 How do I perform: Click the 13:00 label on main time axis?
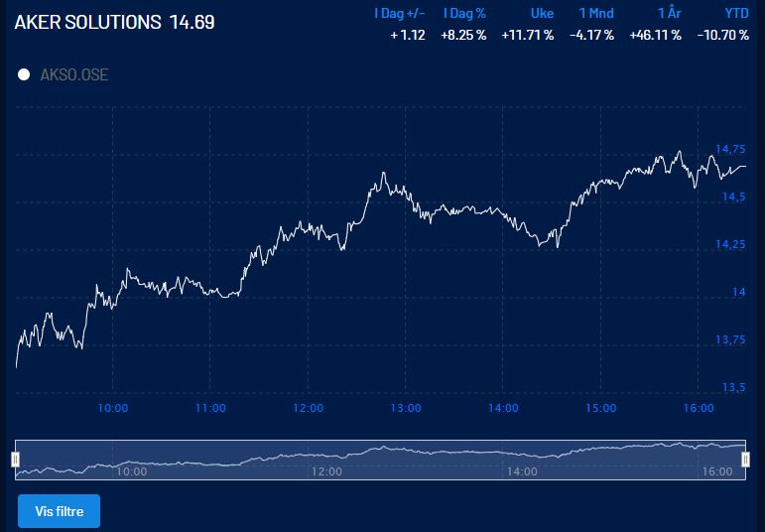click(x=406, y=408)
